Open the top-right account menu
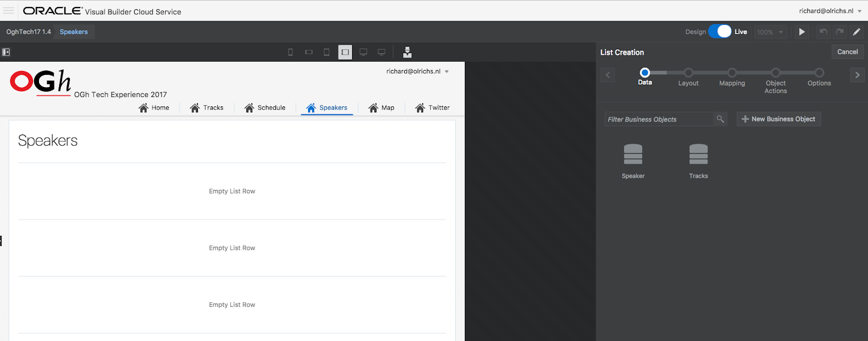Image resolution: width=868 pixels, height=341 pixels. click(830, 11)
